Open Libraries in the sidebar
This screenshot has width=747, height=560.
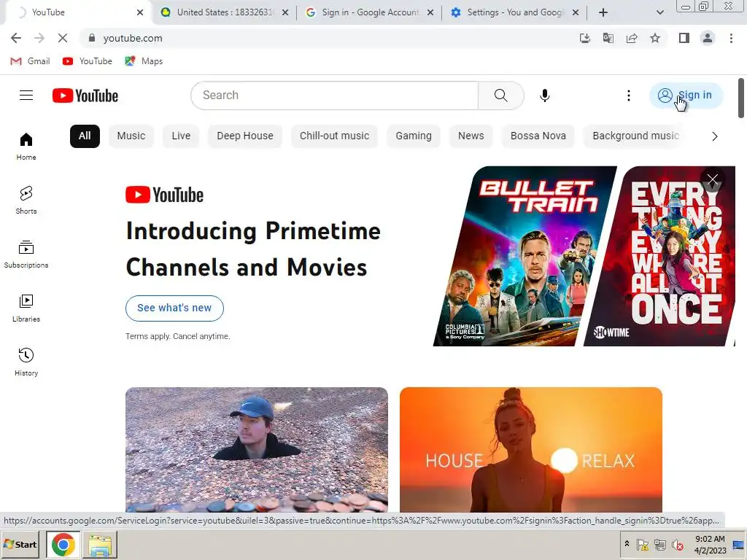26,308
